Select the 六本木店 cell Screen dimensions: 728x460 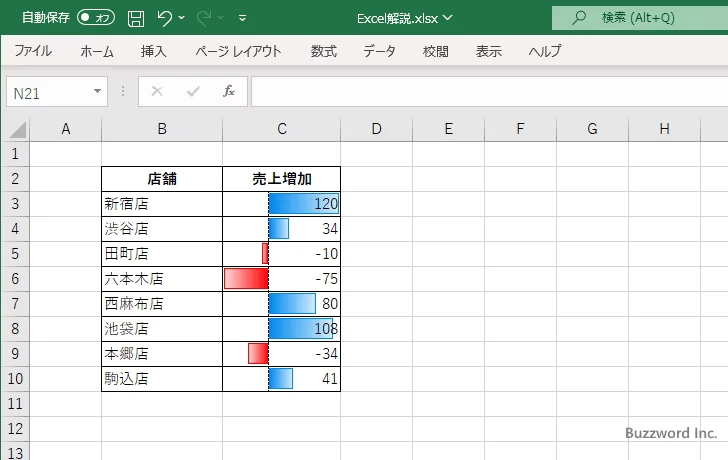162,279
